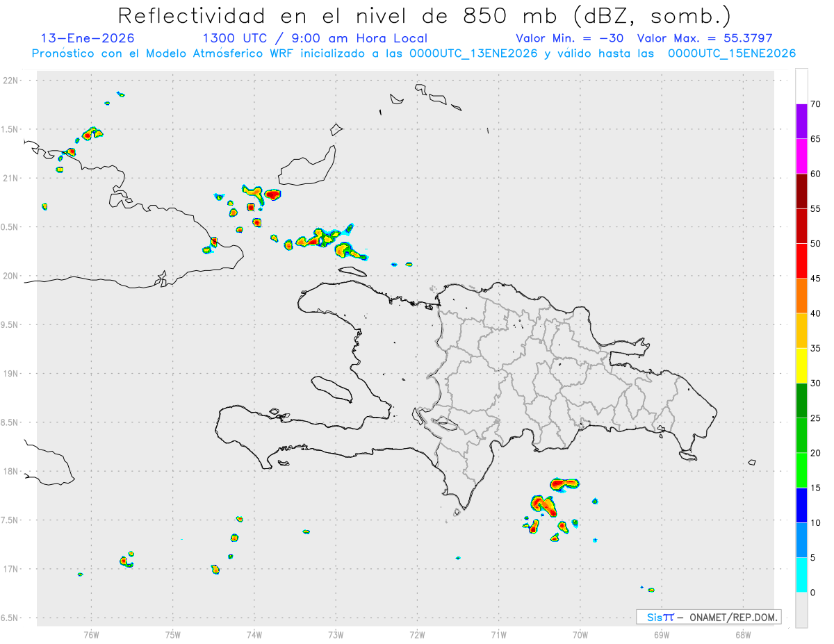Click the legend value "45"
This screenshot has width=834, height=644.
tap(816, 279)
